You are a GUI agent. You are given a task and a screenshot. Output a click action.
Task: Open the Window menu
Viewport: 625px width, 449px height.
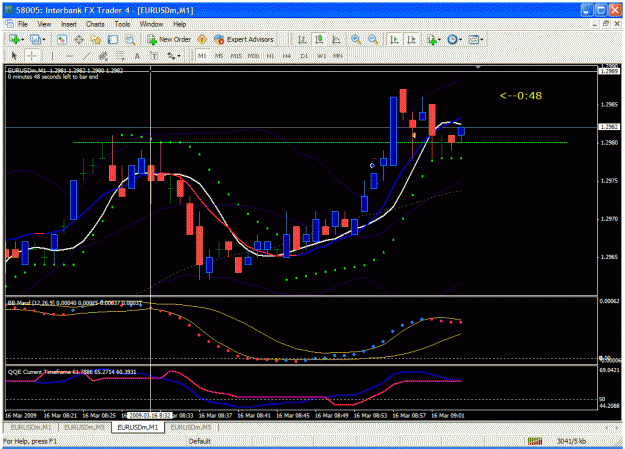pyautogui.click(x=151, y=24)
